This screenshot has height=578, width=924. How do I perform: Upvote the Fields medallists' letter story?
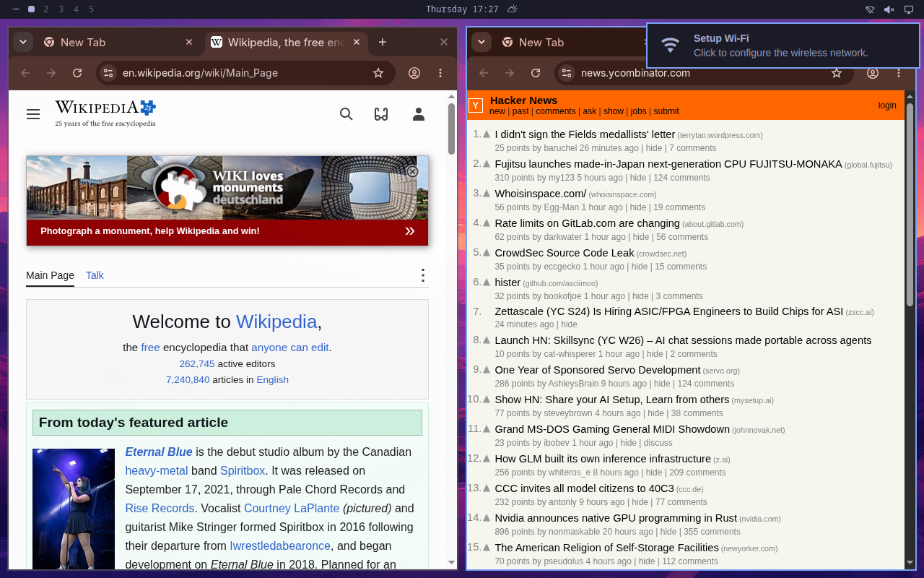tap(487, 134)
